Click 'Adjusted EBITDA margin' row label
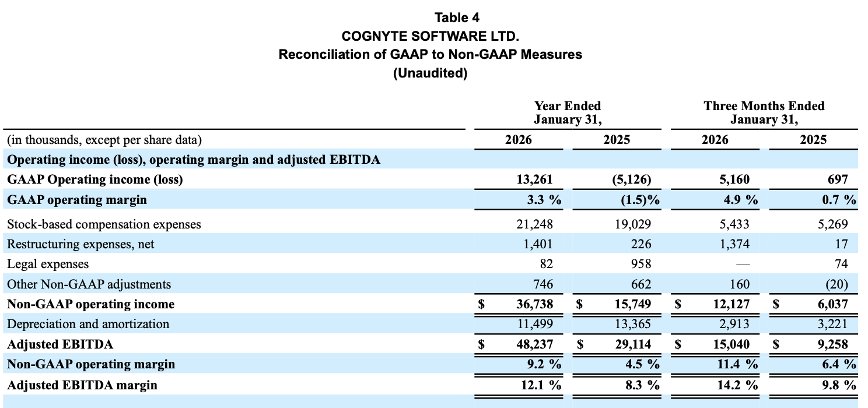This screenshot has height=408, width=868. [x=82, y=385]
